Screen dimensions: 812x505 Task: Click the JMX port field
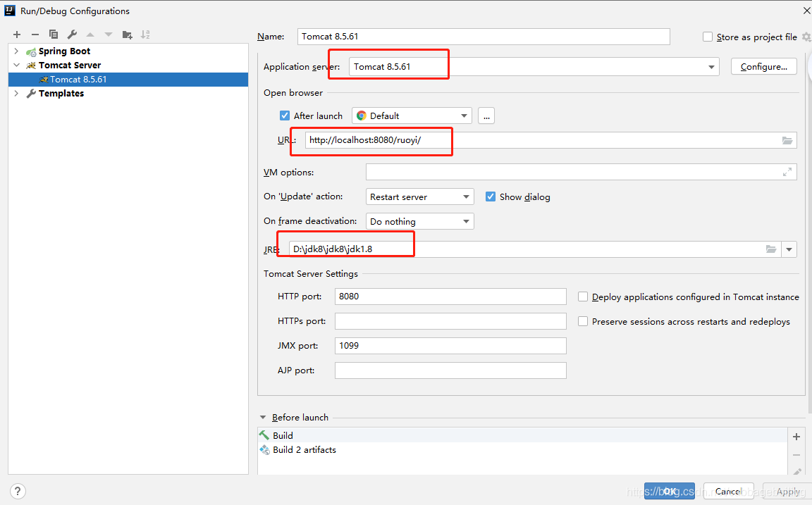[x=450, y=346]
